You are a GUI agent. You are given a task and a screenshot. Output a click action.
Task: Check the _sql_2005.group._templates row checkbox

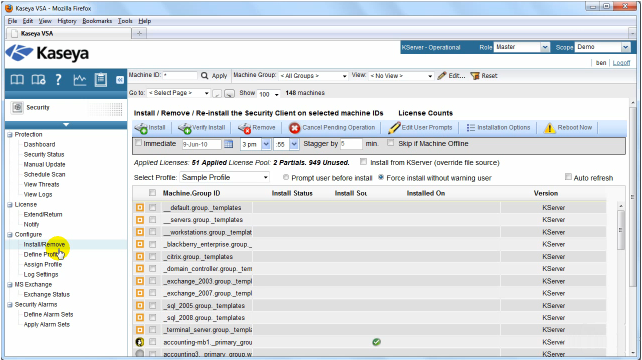[x=152, y=305]
